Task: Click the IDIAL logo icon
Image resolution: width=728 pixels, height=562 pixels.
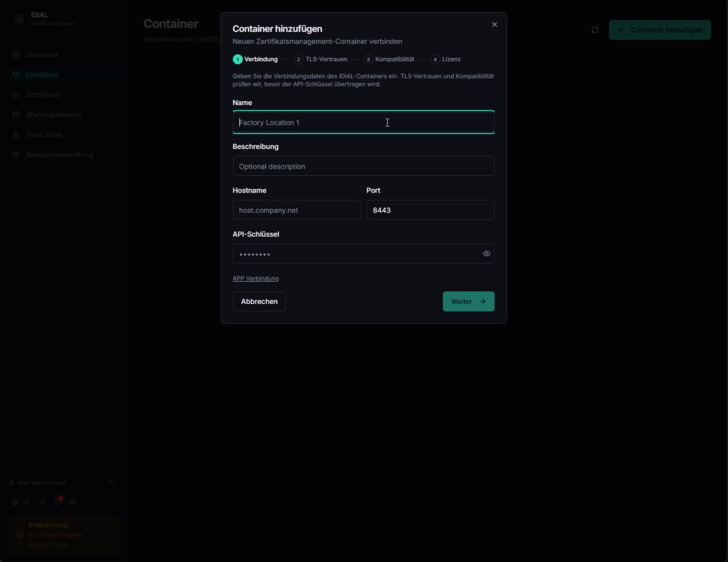Action: [19, 19]
